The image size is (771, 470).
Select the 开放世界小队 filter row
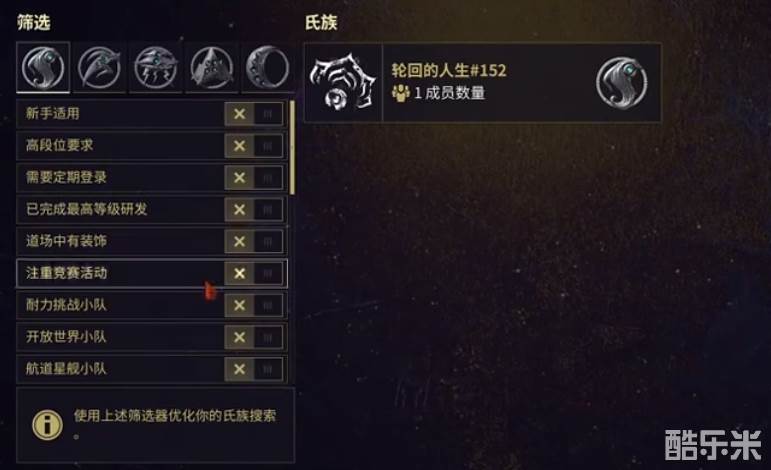click(x=152, y=337)
